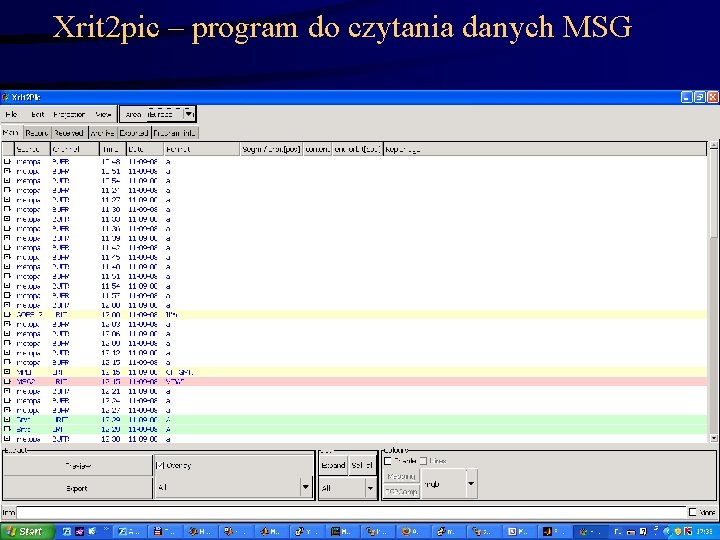Click the Preview button
Screen dimensions: 720x540
point(78,466)
